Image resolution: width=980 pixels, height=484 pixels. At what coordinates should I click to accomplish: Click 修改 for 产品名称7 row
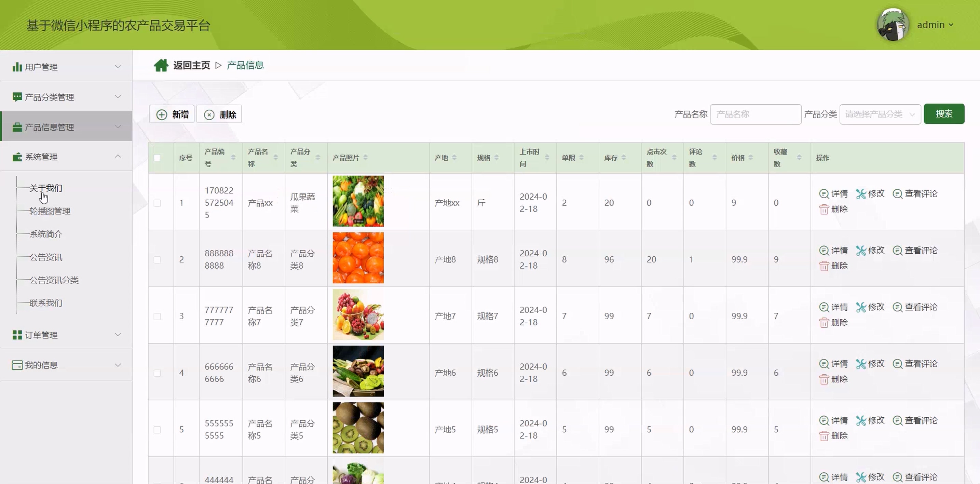870,307
